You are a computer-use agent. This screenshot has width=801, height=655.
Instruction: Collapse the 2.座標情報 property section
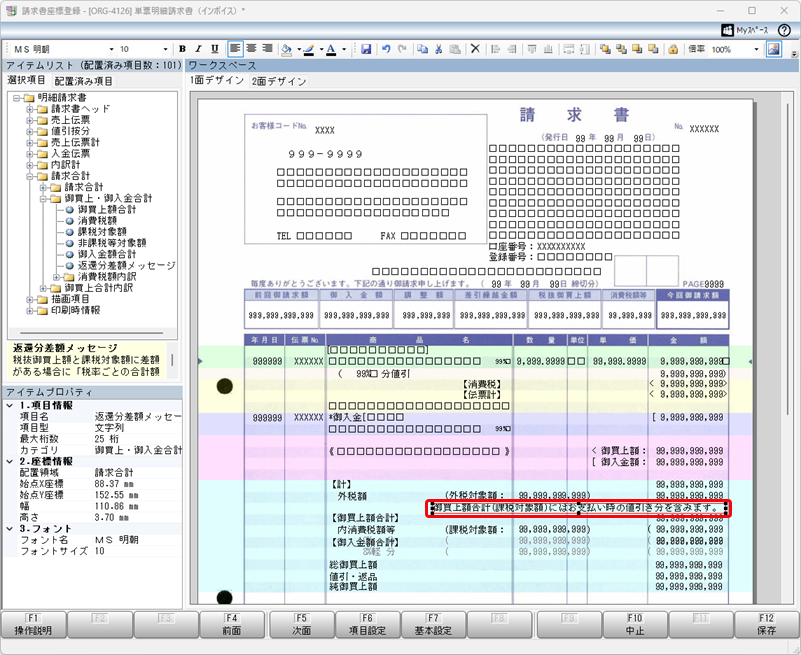point(10,461)
